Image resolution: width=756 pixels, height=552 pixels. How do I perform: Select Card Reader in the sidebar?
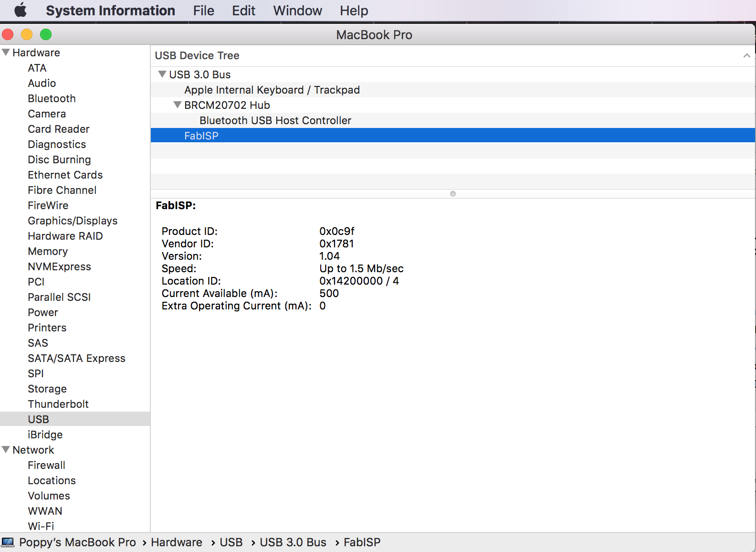click(59, 129)
